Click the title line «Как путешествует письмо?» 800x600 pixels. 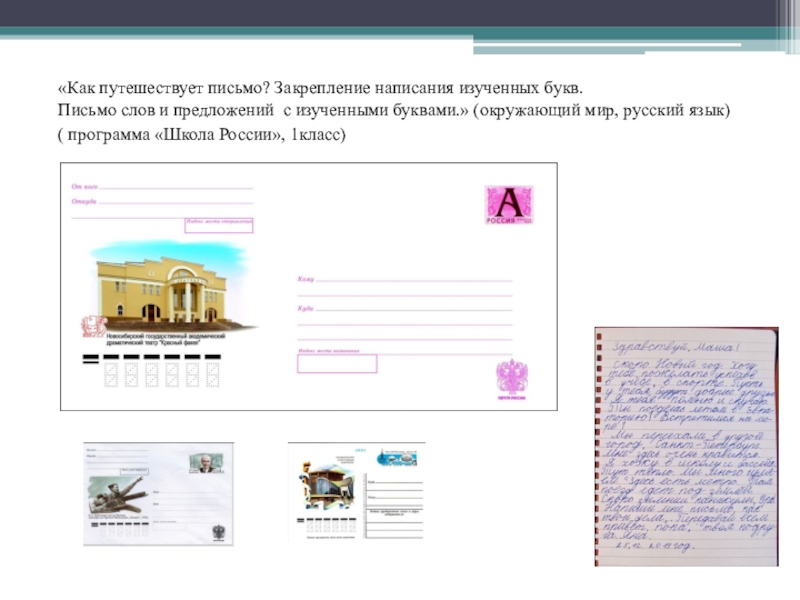tap(164, 88)
